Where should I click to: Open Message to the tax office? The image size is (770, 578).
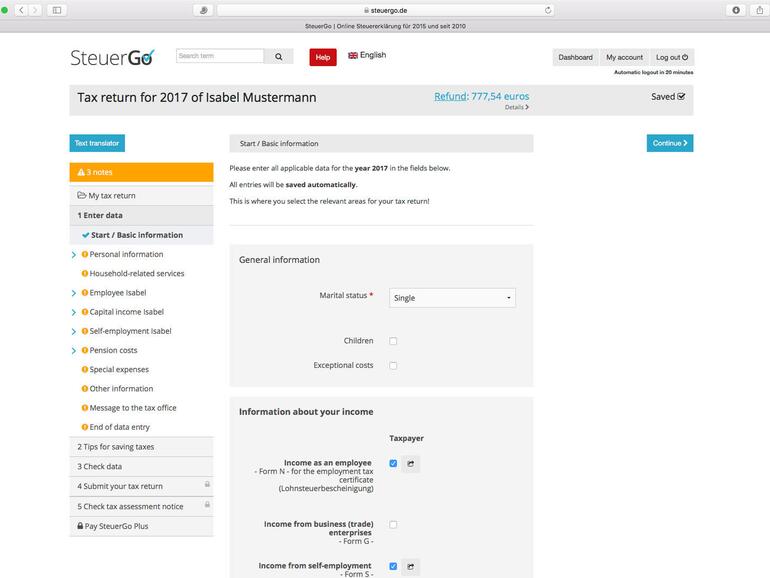tap(133, 408)
